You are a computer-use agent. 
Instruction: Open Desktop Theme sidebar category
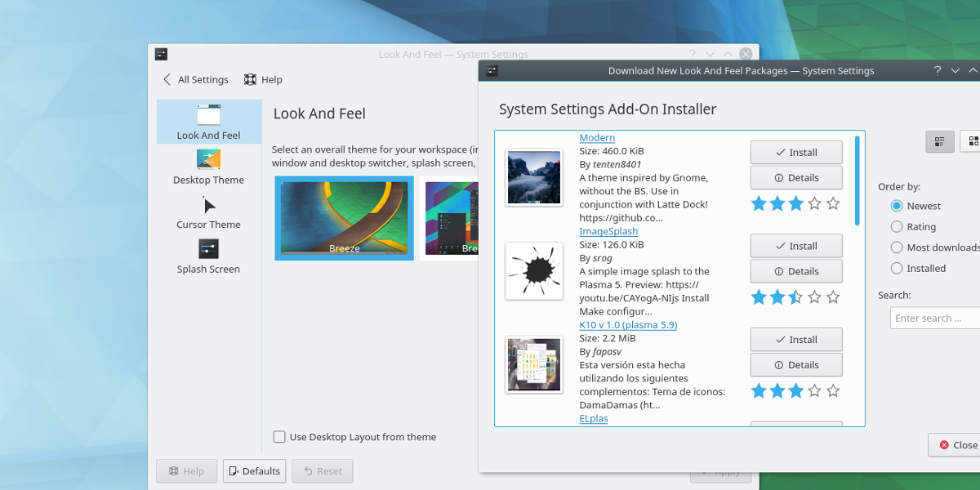(209, 167)
